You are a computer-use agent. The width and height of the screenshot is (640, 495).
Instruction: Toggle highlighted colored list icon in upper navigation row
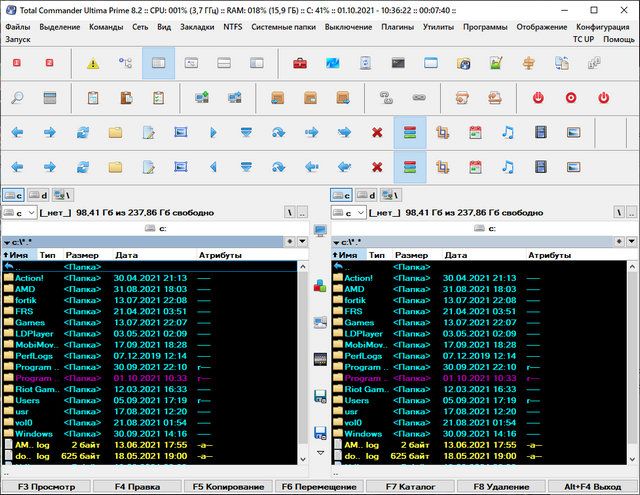coord(410,132)
